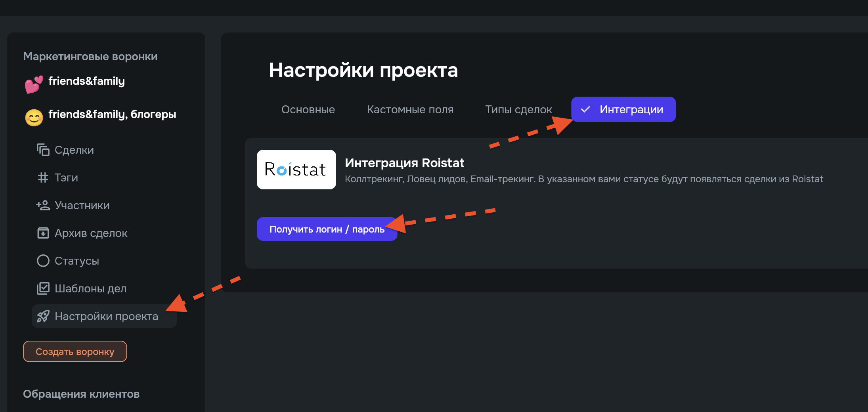Select friends&family, блогеры funnel
The image size is (868, 412).
point(112,114)
